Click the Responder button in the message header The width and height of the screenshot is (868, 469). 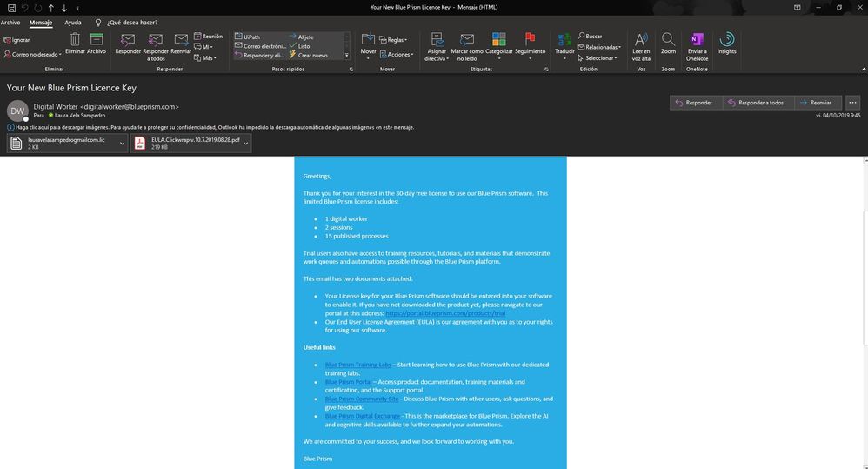(695, 103)
